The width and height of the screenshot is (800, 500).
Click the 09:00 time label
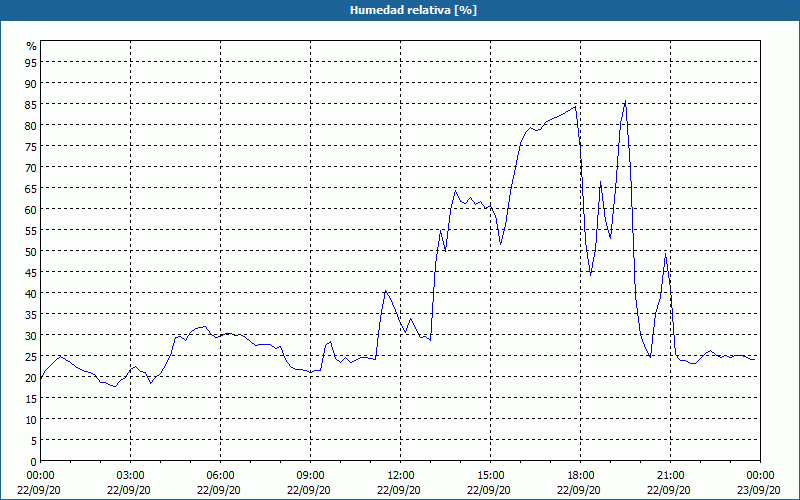[311, 476]
